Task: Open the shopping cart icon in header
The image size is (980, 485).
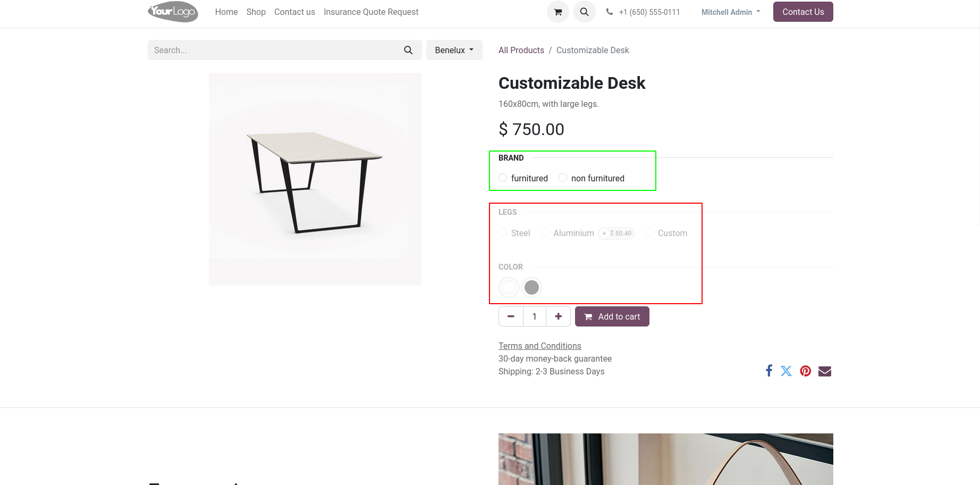Action: click(557, 12)
